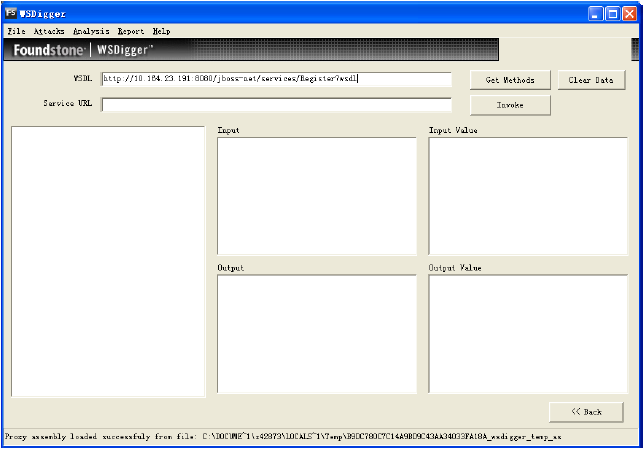Go back with the << Back button
Viewport: 644px width, 449px height.
[x=586, y=412]
